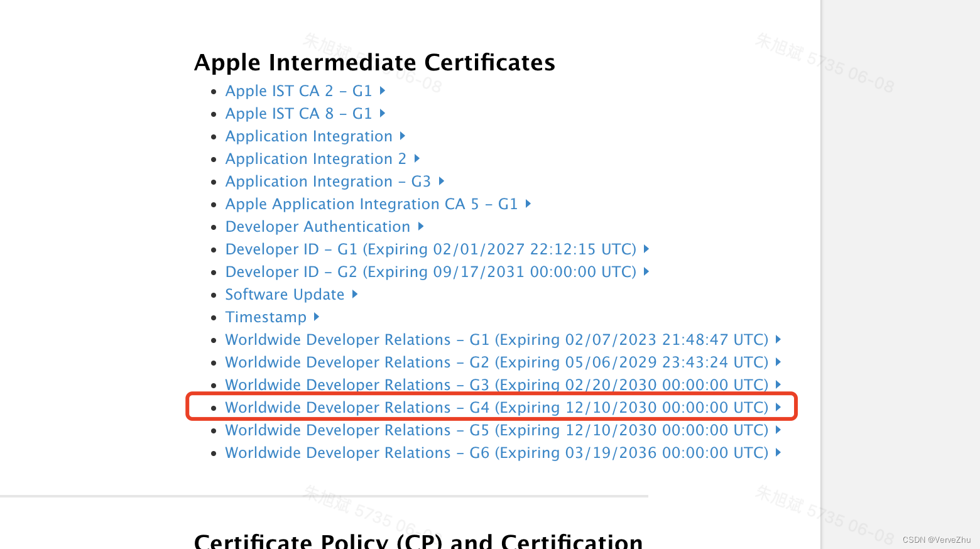
Task: Open the Developer ID - G2 certificate link
Action: (x=432, y=271)
